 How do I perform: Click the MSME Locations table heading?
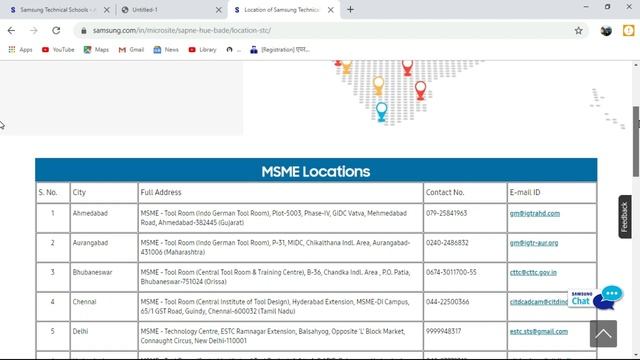click(316, 171)
